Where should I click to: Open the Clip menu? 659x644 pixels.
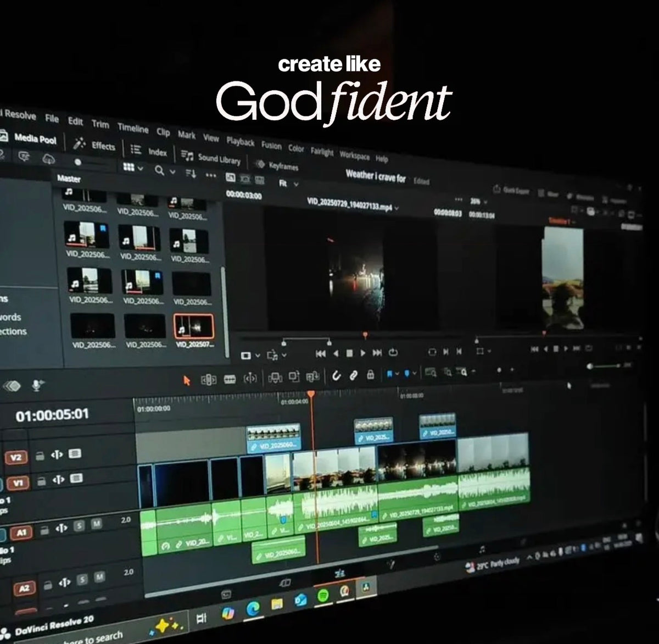tap(163, 132)
